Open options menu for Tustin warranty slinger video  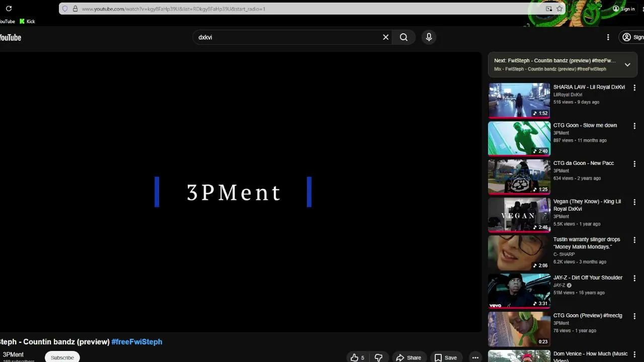click(634, 240)
